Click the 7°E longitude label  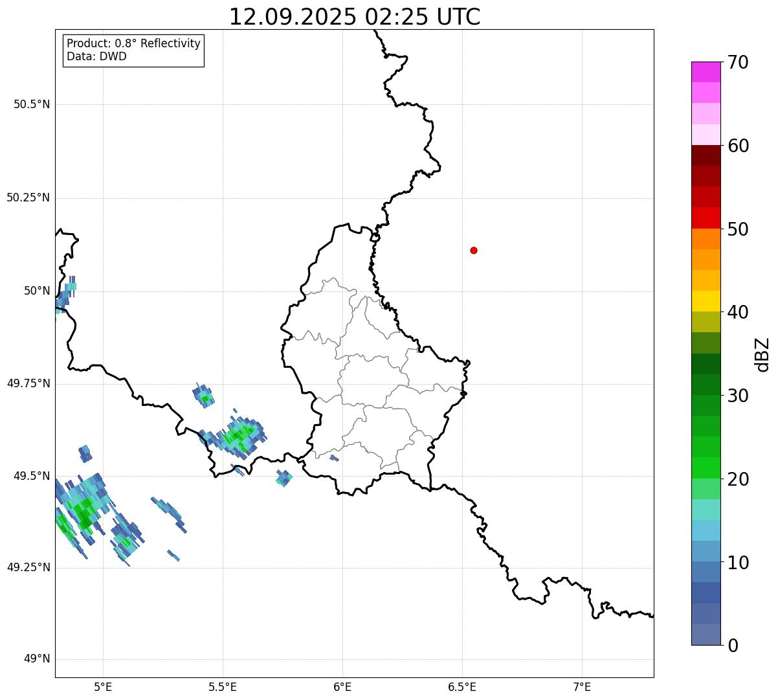click(x=582, y=687)
